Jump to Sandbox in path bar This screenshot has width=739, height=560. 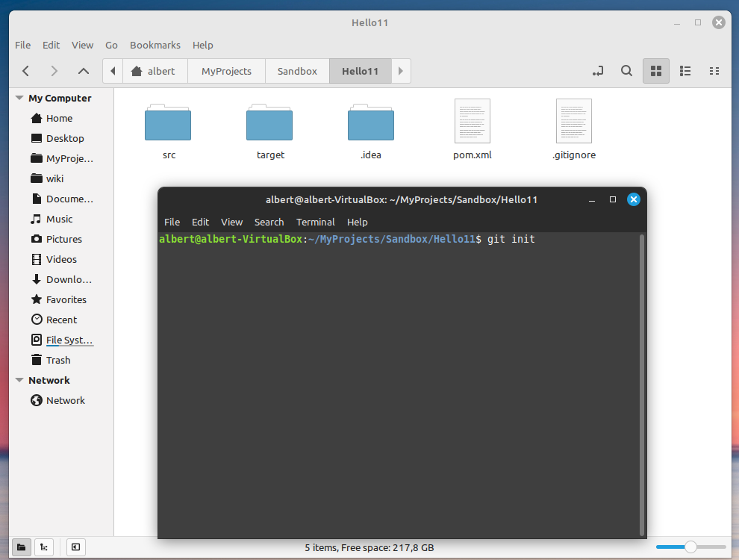point(297,71)
